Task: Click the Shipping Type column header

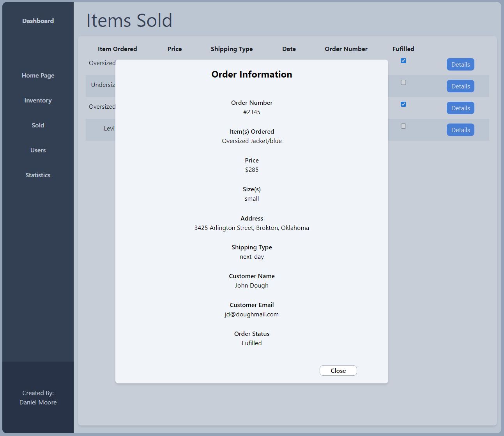Action: (232, 49)
